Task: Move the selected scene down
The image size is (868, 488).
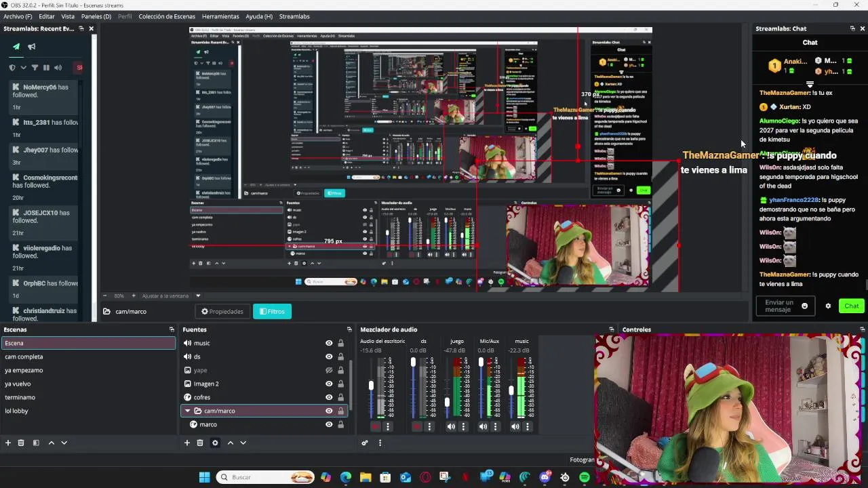Action: 64,443
